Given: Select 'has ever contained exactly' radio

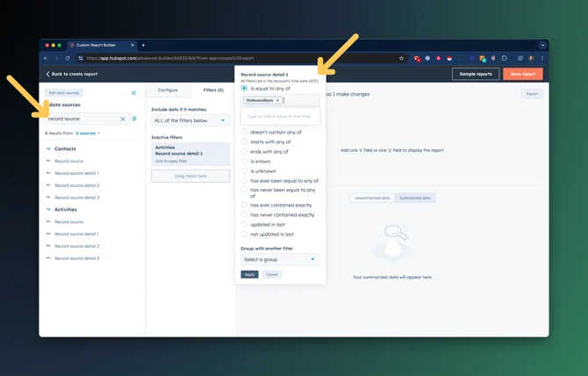Looking at the screenshot, I should [244, 206].
